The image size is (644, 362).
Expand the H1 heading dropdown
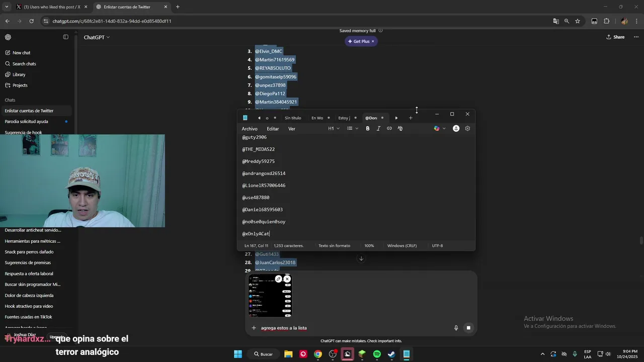tap(334, 129)
